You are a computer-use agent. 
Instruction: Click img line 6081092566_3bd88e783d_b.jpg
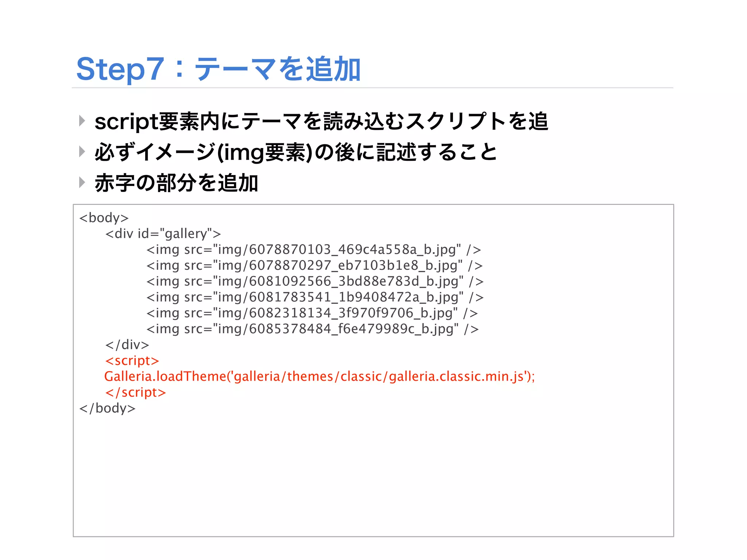(315, 281)
